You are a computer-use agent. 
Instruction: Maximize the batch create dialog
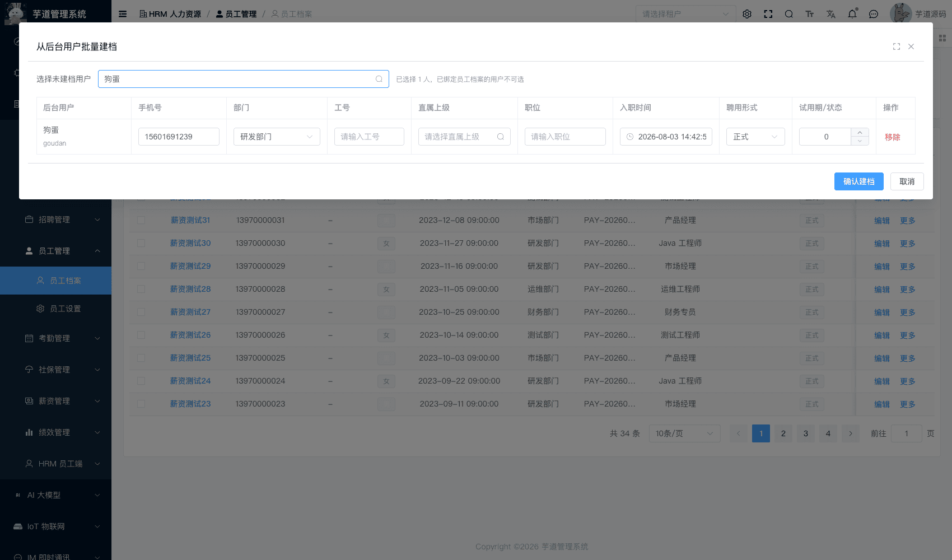[897, 46]
